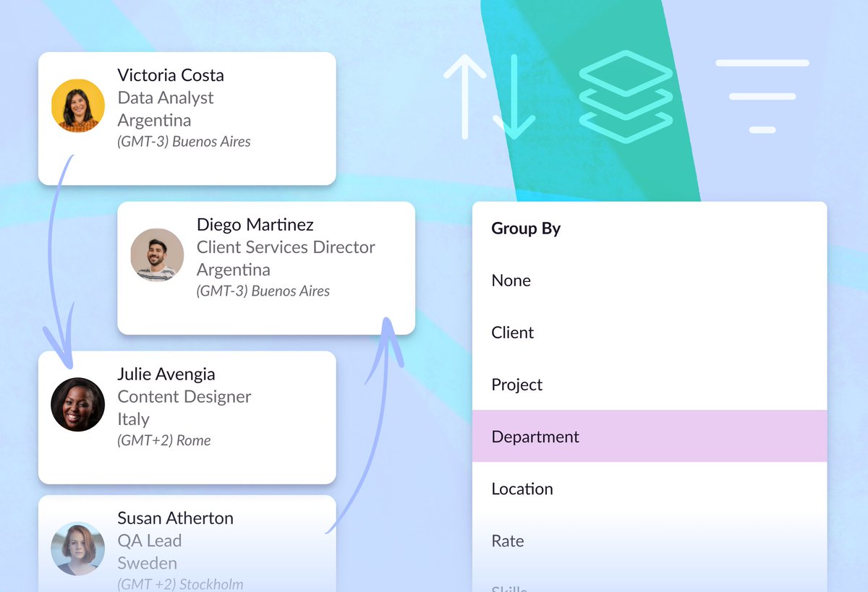
Task: Click (GMT+2) Rome timezone text
Action: pyautogui.click(x=164, y=440)
